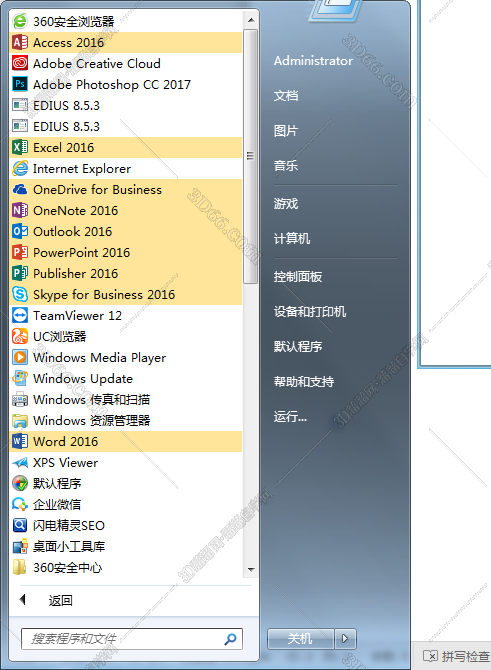Launch Adobe Photoshop CC 2017 icon
This screenshot has height=670, width=491.
pos(20,84)
